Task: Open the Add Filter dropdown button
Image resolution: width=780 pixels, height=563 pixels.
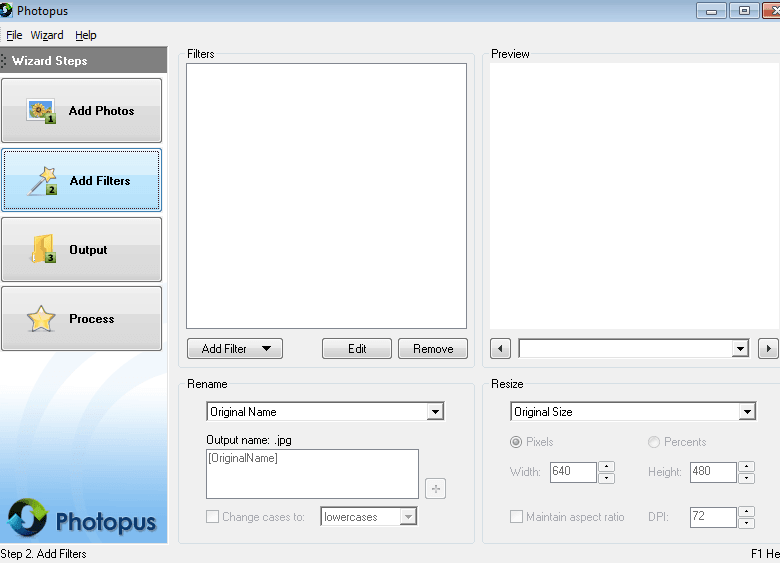Action: (x=235, y=349)
